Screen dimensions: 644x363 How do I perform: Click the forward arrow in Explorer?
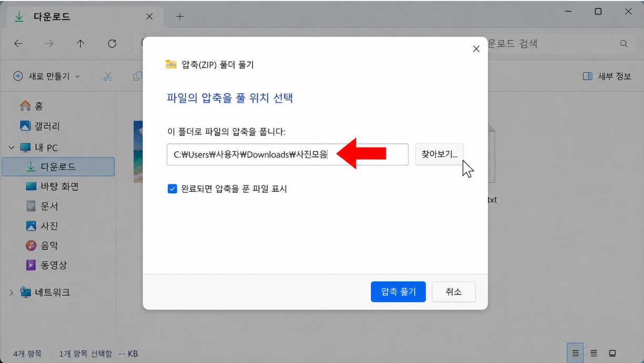coord(49,44)
